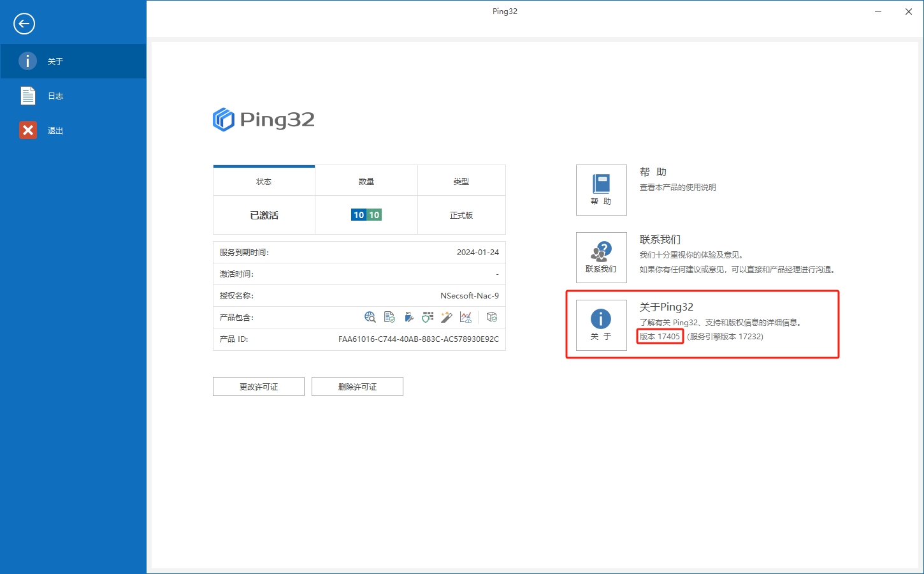924x574 pixels.
Task: Click the 授权名称 label
Action: [x=236, y=295]
